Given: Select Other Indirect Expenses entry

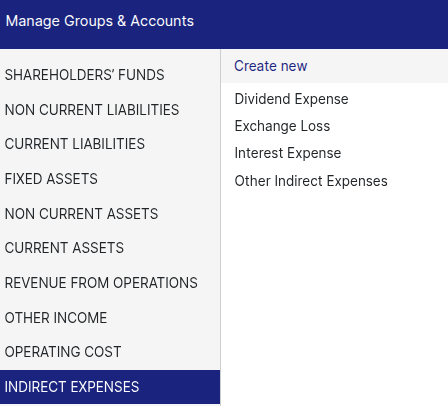Looking at the screenshot, I should 311,181.
